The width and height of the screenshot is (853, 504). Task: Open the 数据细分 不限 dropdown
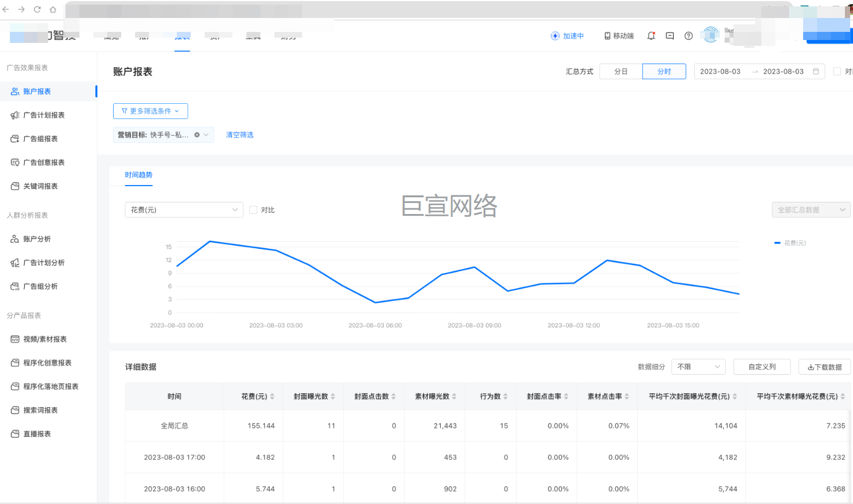pos(698,367)
